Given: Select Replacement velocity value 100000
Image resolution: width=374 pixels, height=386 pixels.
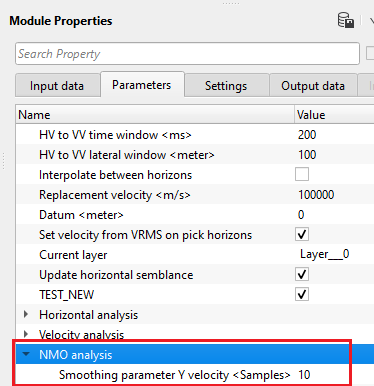Looking at the screenshot, I should (x=316, y=195).
